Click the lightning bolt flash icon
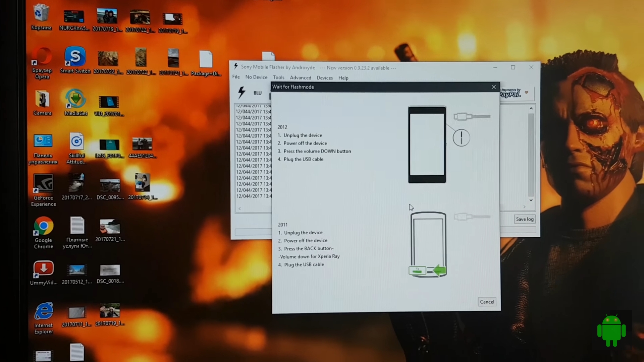The height and width of the screenshot is (362, 644). [241, 93]
